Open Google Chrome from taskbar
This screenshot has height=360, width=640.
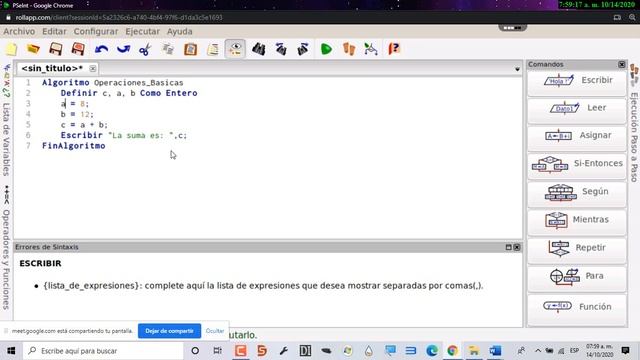(x=452, y=351)
